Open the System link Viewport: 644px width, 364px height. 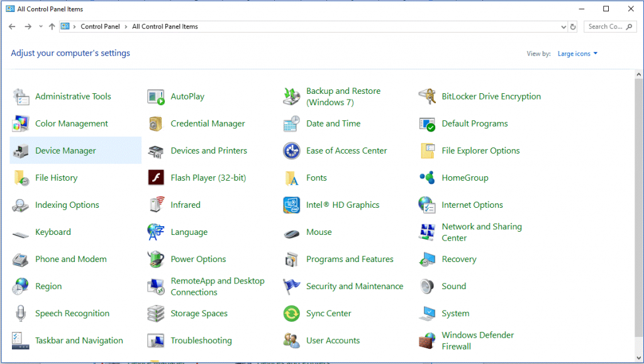[455, 314]
